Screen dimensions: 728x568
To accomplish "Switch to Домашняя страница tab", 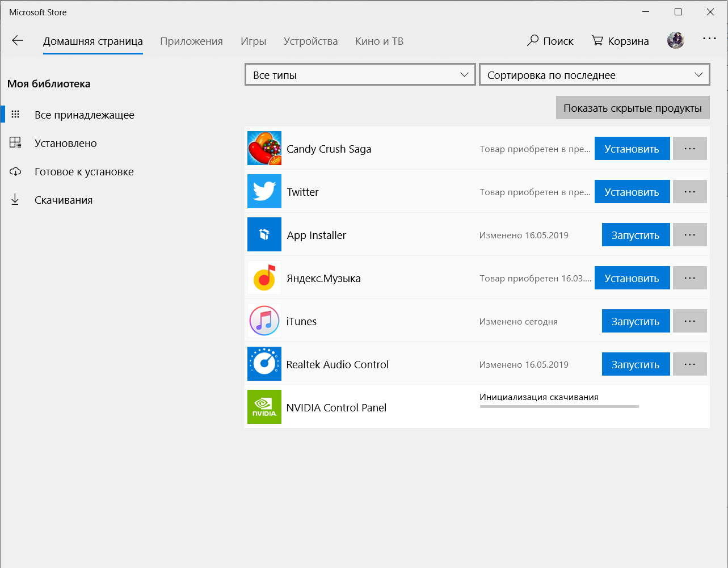I will [x=93, y=41].
